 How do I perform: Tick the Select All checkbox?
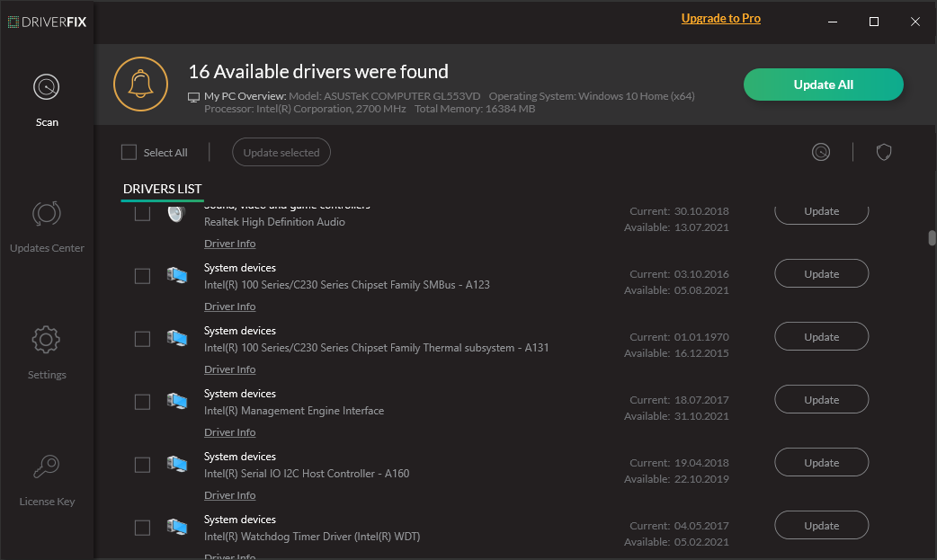click(129, 153)
